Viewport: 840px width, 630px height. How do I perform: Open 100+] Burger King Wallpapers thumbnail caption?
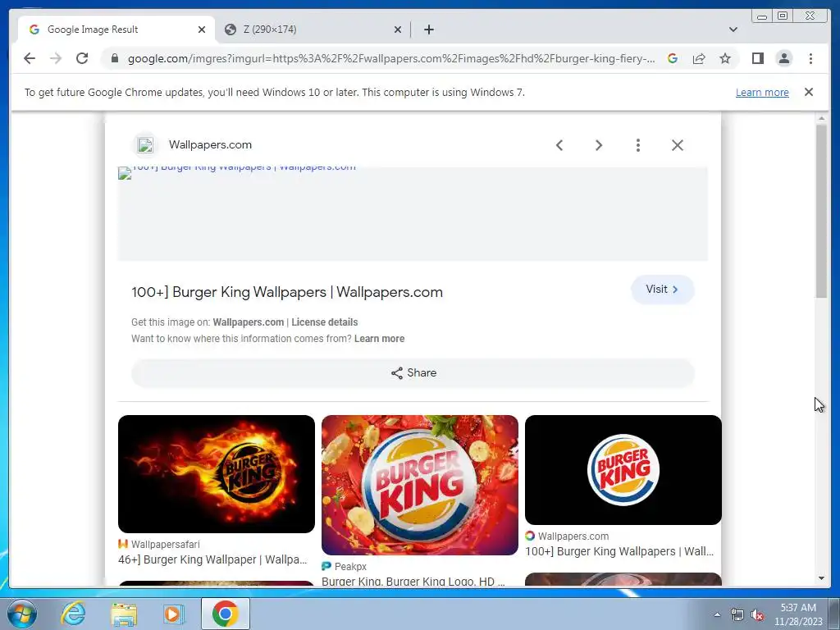pos(619,551)
